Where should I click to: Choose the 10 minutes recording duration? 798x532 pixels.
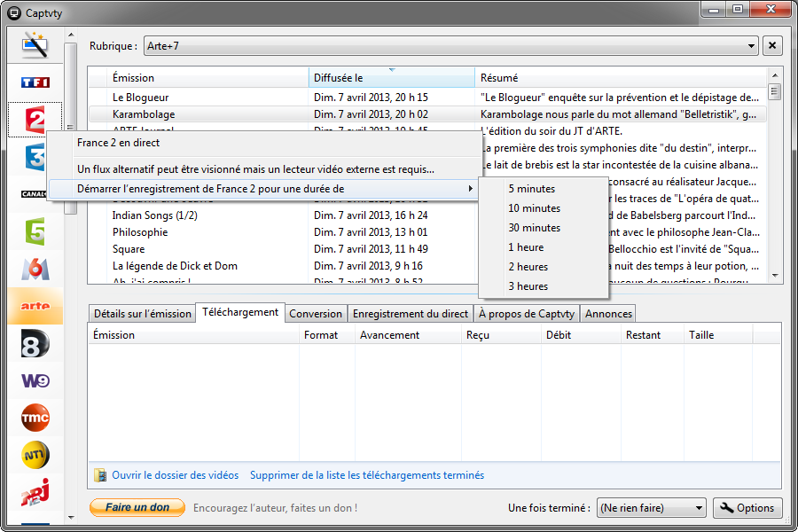(544, 208)
